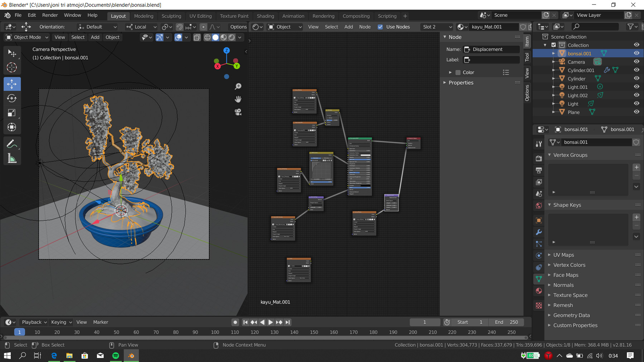644x362 pixels.
Task: Disable the Use Nodes checkbox
Action: click(380, 27)
